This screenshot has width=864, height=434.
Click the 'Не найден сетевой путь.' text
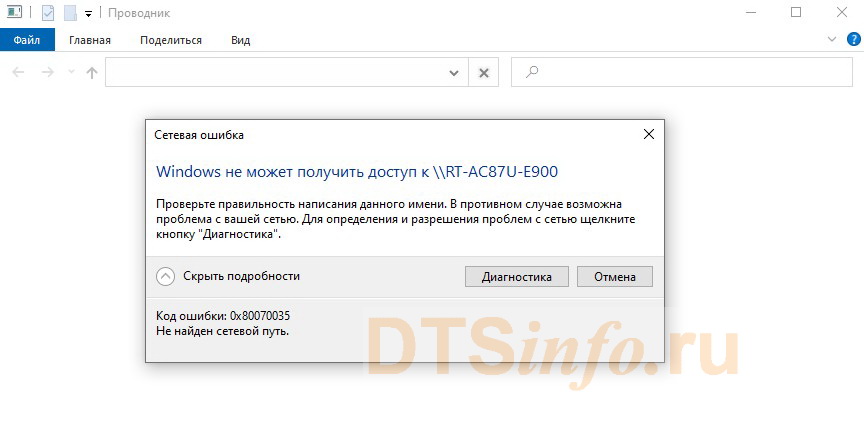222,332
